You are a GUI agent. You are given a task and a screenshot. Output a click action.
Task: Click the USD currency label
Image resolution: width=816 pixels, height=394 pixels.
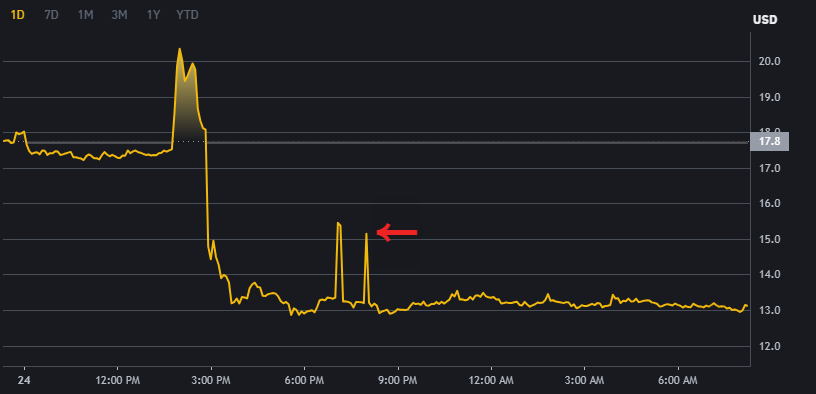pos(765,20)
